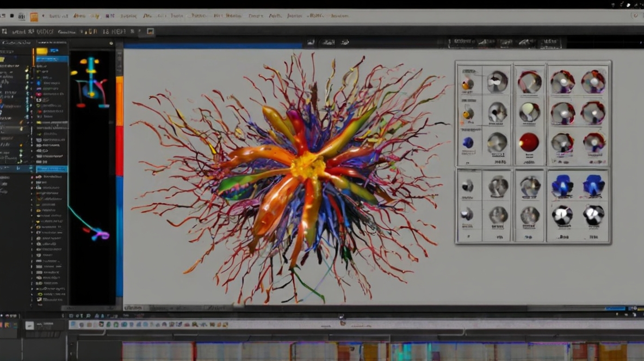This screenshot has width=644, height=361.
Task: Select the solid red sphere material preset
Action: tap(529, 142)
